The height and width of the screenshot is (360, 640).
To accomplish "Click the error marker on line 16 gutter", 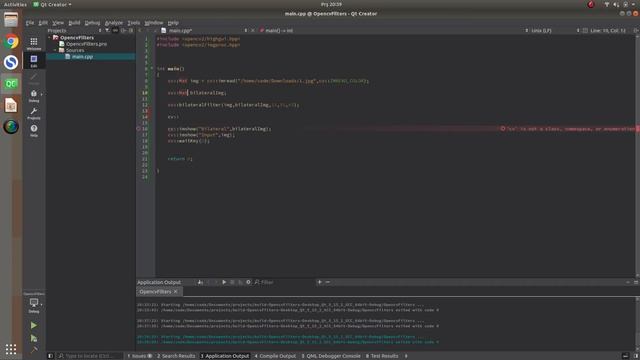I will [138, 129].
